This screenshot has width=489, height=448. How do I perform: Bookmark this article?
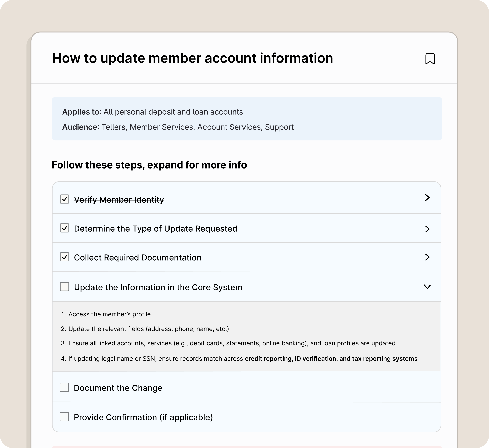430,59
